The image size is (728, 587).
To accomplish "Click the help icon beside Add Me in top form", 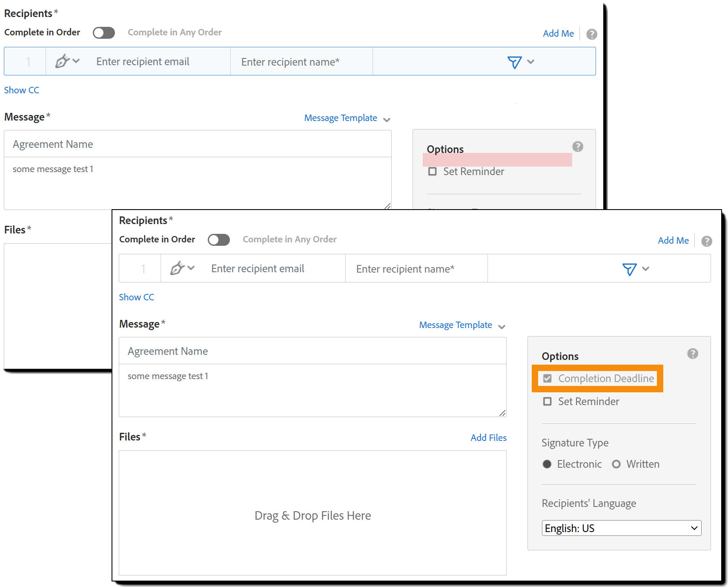I will point(591,34).
